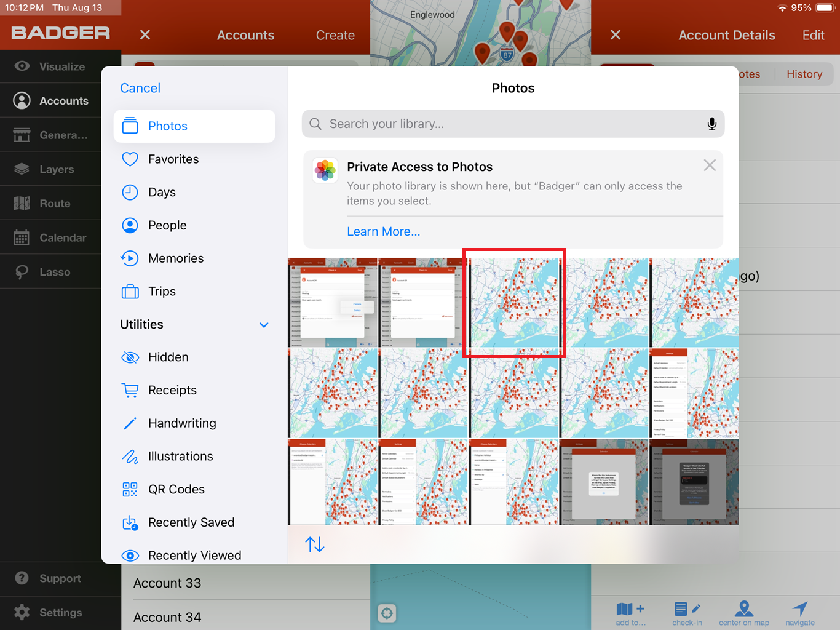
Task: Select Account 34 in the list
Action: [x=245, y=616]
